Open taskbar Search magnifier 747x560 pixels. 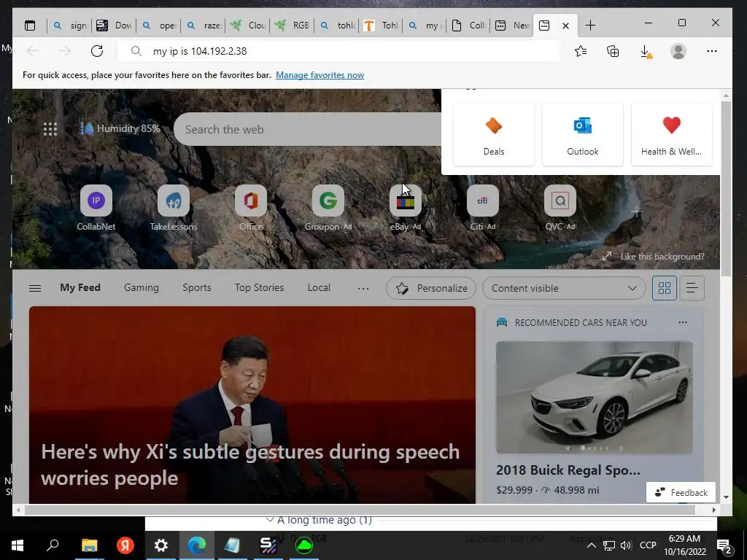pyautogui.click(x=53, y=545)
